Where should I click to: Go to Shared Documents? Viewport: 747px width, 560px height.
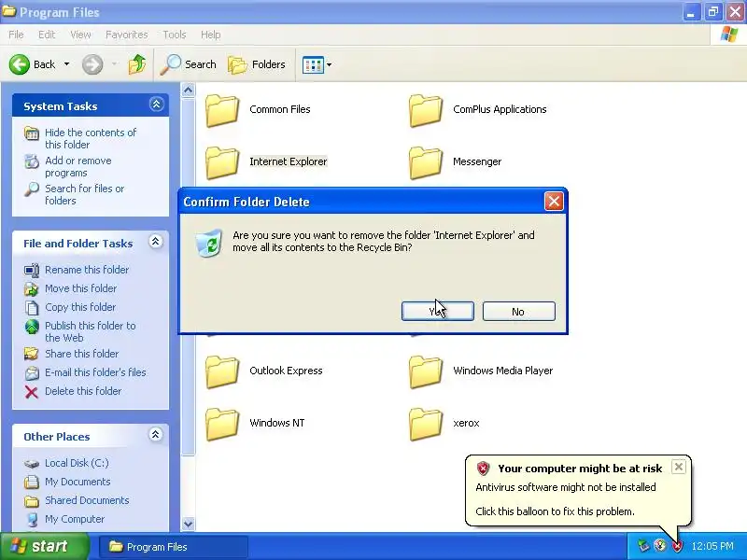pos(87,500)
